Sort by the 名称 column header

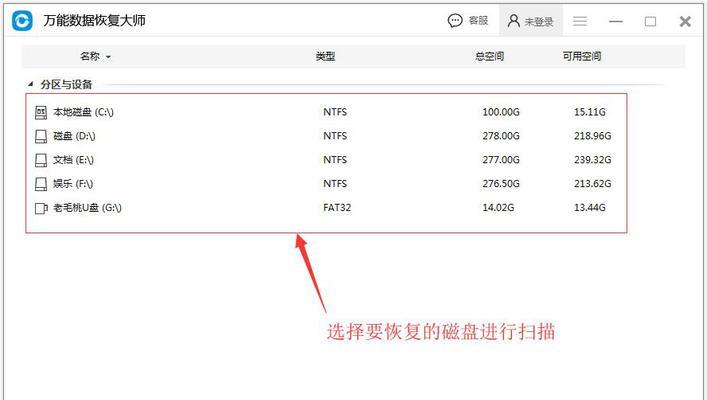point(95,56)
